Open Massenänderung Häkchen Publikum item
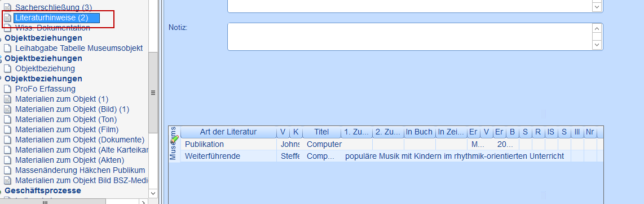Screen dimensions: 644x204 click(x=80, y=170)
